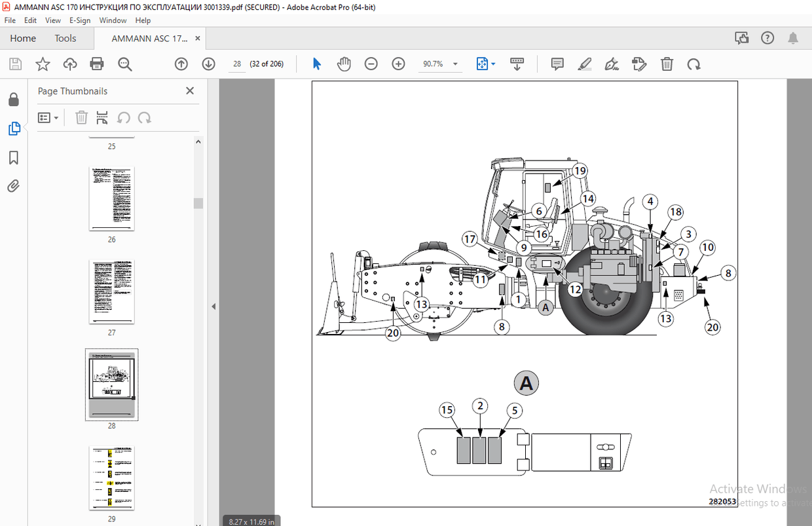Select the Hand tool
Image resolution: width=812 pixels, height=526 pixels.
coord(344,64)
